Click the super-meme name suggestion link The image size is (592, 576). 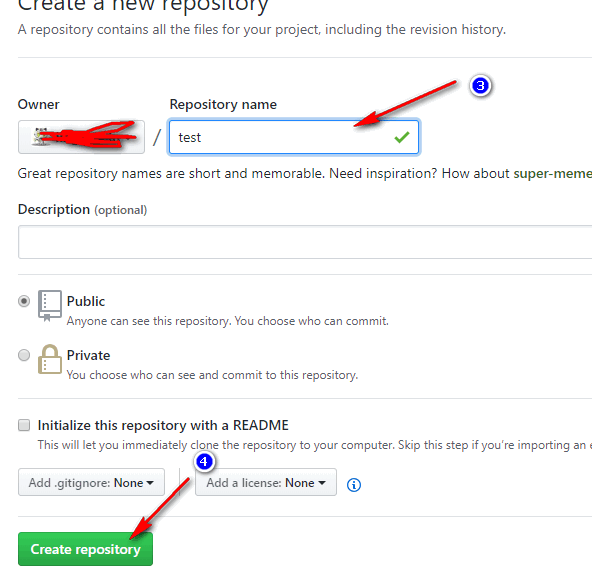point(552,174)
